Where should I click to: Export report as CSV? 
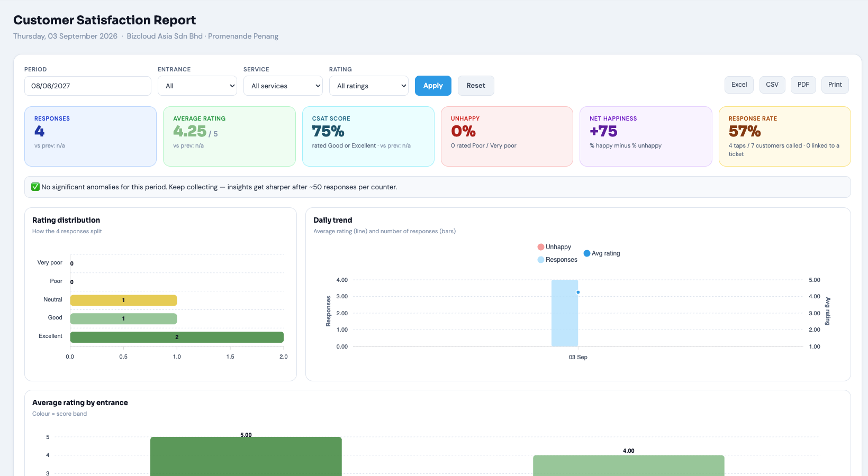(772, 85)
